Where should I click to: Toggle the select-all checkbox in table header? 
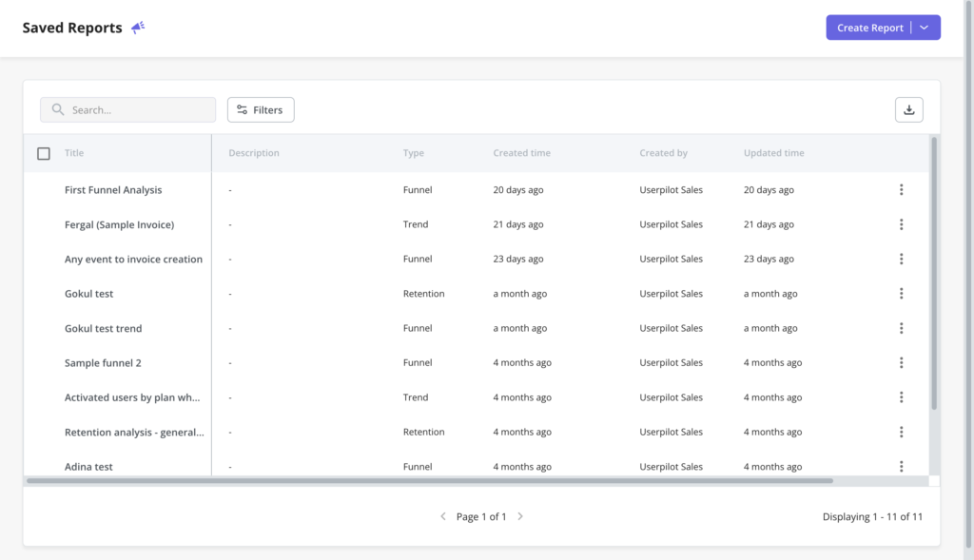(x=44, y=153)
